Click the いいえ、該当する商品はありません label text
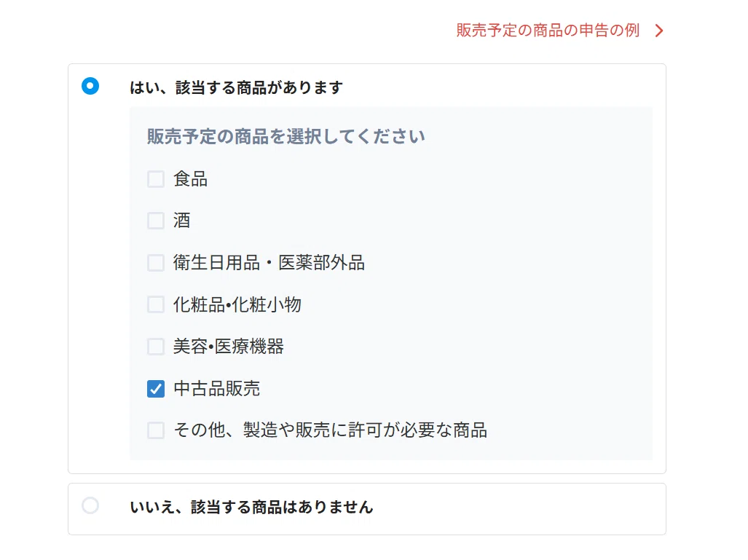748x560 pixels. pyautogui.click(x=251, y=507)
